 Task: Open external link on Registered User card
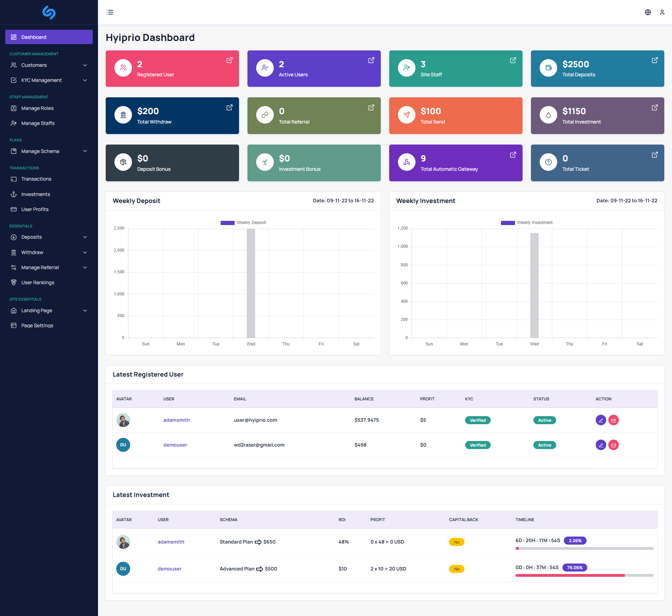click(x=229, y=60)
